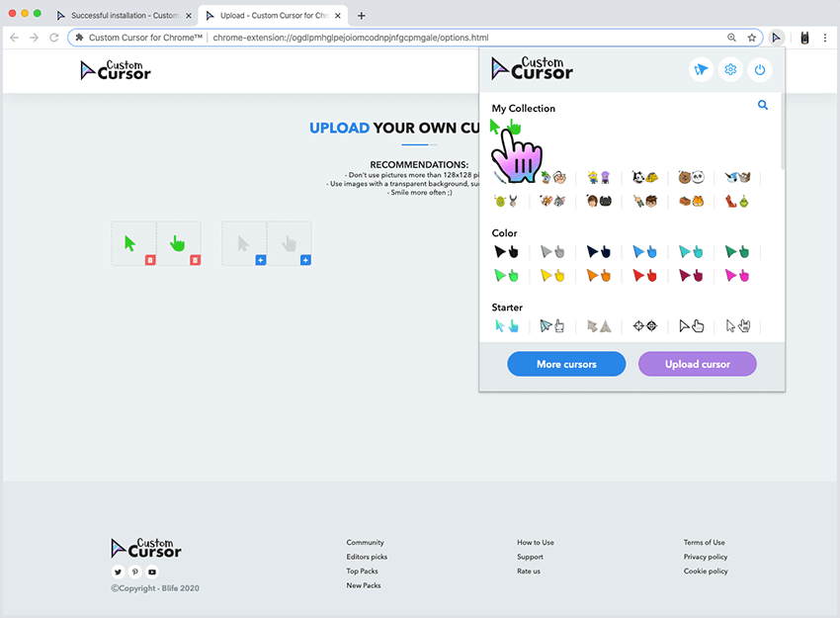
Task: Choose the black color cursor
Action: point(506,251)
